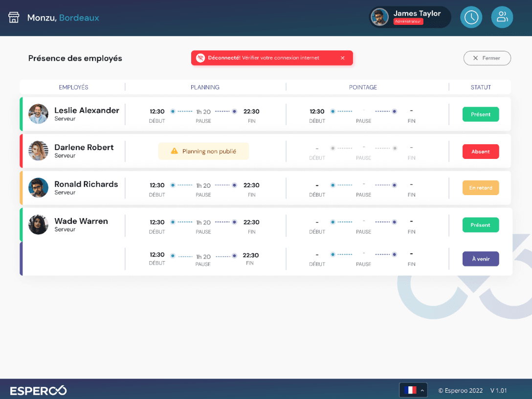Screen dimensions: 532x399
Task: Open the employees users icon
Action: pyautogui.click(x=502, y=17)
